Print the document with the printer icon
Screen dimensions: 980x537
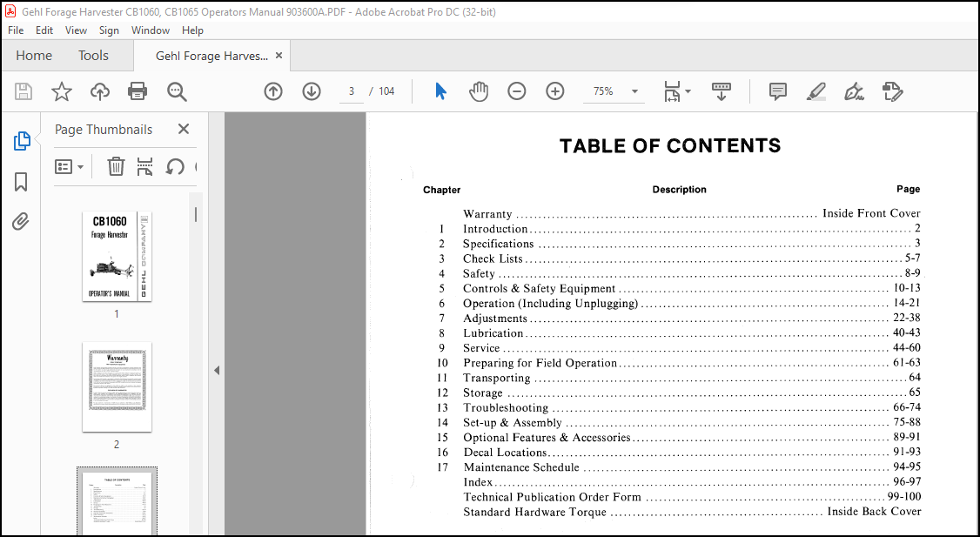[x=138, y=91]
